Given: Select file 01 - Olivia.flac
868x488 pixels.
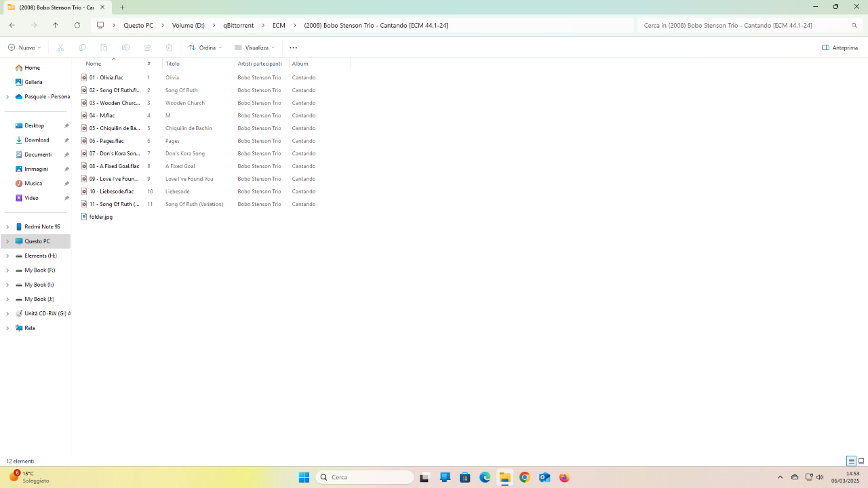Looking at the screenshot, I should [x=106, y=77].
